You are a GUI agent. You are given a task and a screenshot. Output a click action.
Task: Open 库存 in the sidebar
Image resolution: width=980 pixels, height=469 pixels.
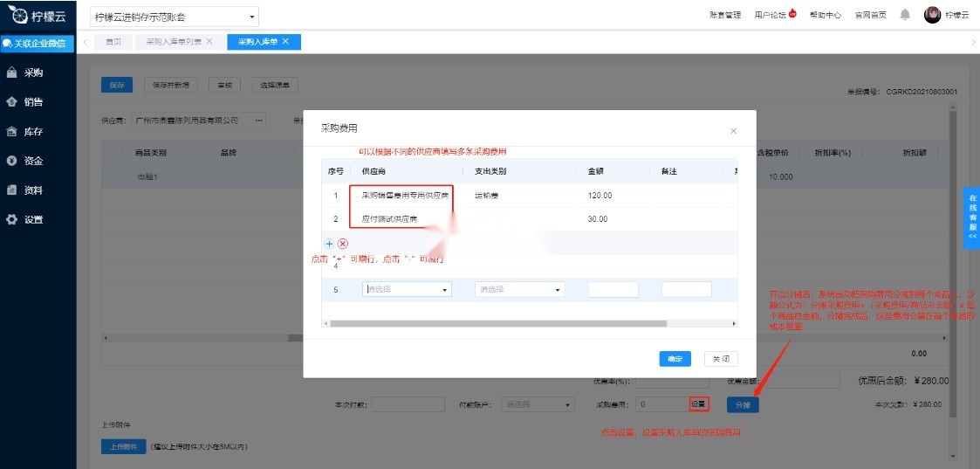point(33,132)
